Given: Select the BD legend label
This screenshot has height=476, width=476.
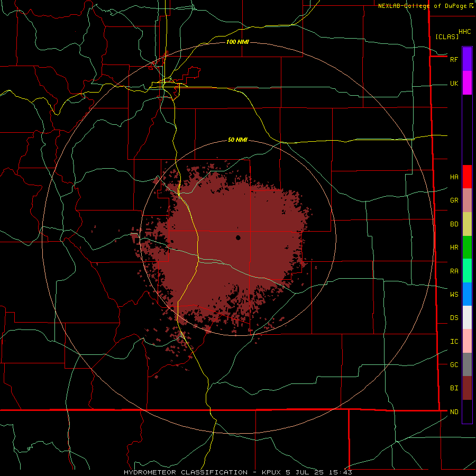Looking at the screenshot, I should 454,224.
